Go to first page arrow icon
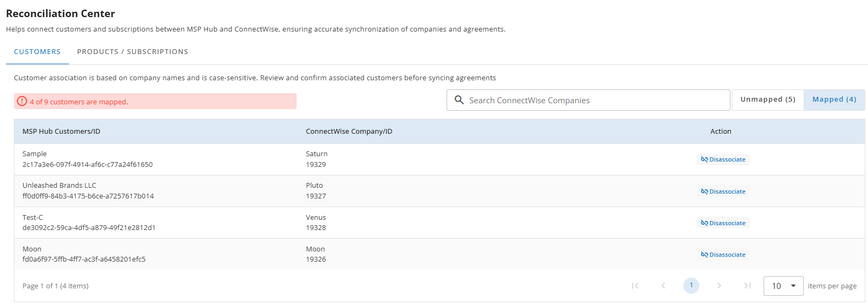Screen dimensions: 868x306 pos(635,286)
